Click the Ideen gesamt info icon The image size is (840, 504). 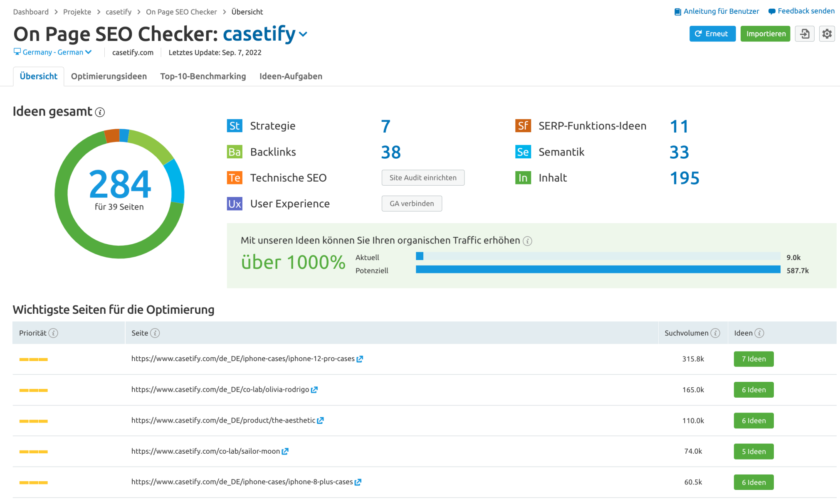[x=100, y=112]
